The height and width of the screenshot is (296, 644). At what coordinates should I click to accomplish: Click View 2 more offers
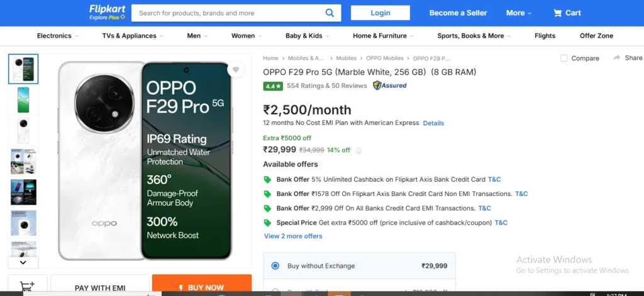293,236
